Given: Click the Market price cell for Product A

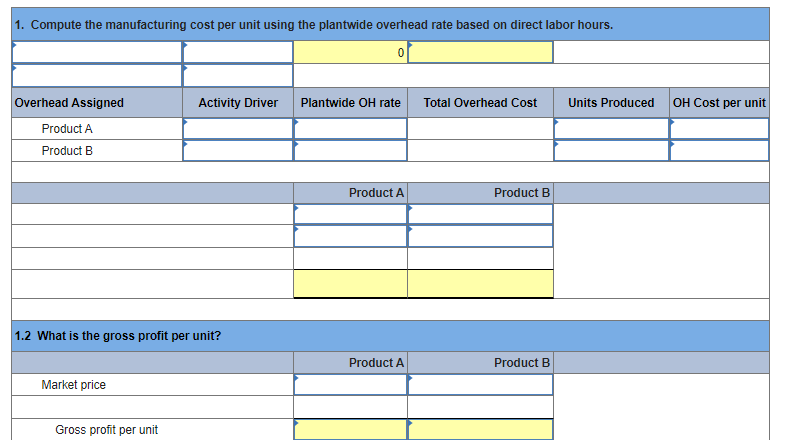Looking at the screenshot, I should click(x=350, y=385).
